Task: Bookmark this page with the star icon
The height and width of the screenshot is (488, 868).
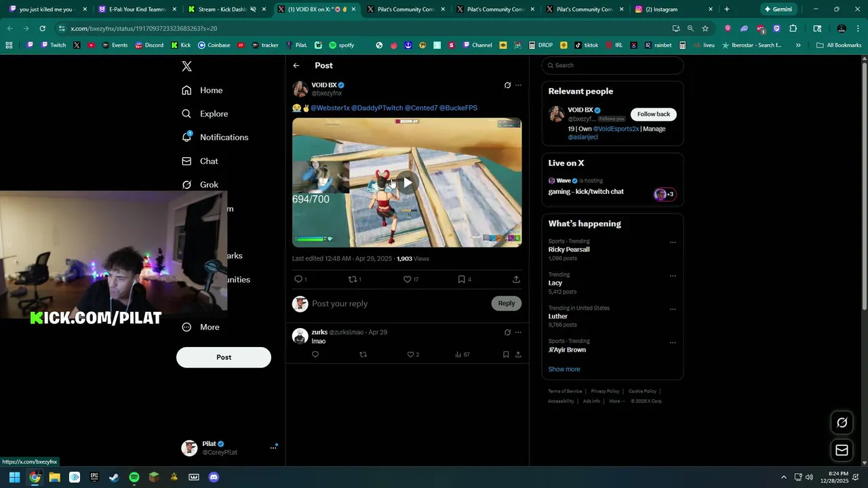Action: [x=705, y=28]
